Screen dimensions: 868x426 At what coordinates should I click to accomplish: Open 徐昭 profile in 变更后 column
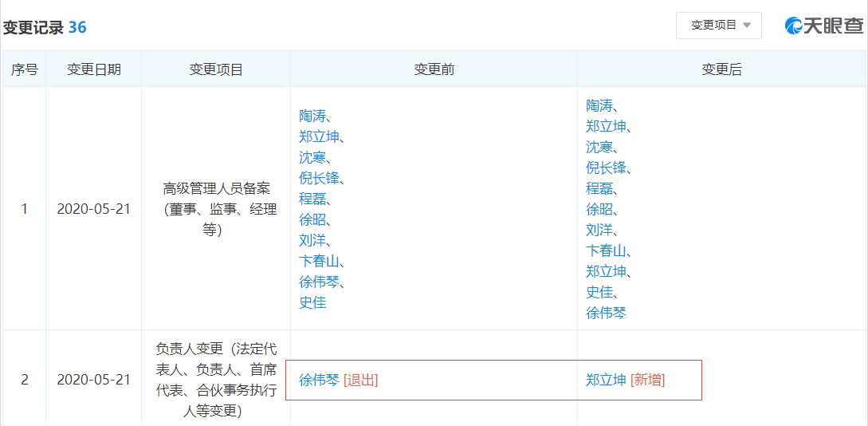coord(599,209)
